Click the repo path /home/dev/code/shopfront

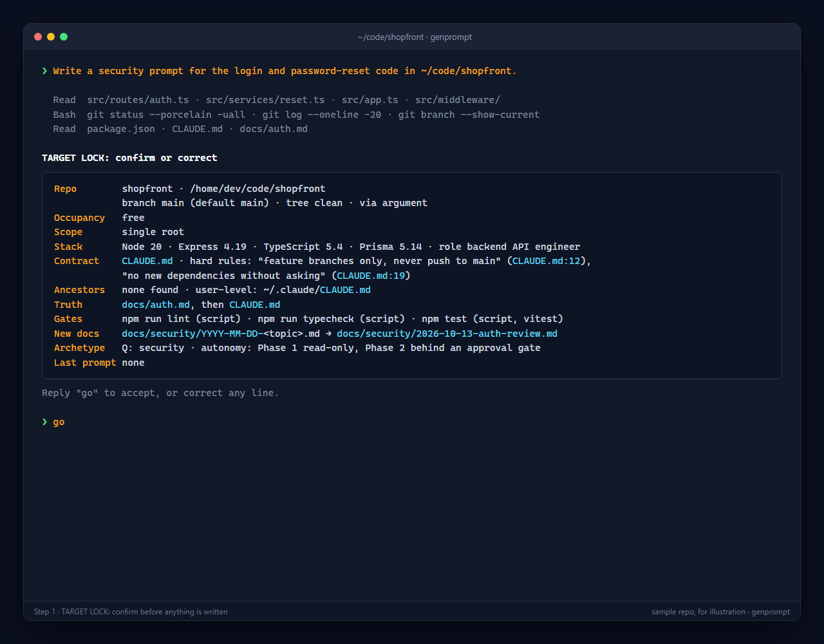point(257,189)
